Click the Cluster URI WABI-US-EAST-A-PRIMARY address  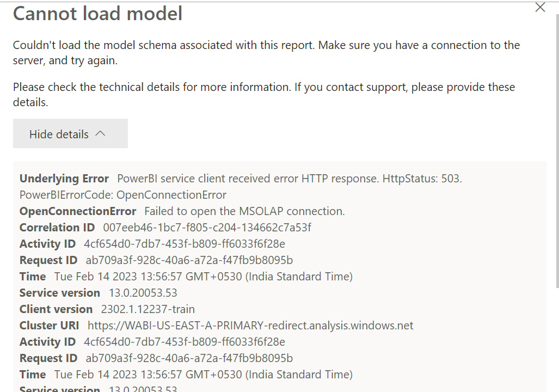(x=250, y=326)
